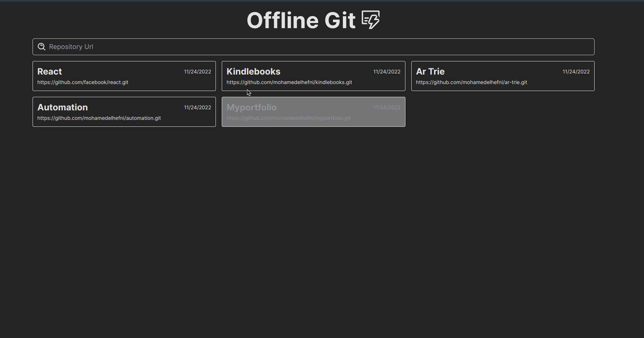Click the Offline Git title heading

pyautogui.click(x=301, y=20)
